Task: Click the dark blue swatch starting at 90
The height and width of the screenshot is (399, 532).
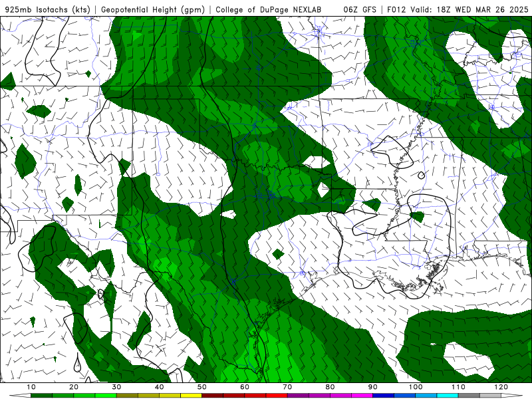Action: (x=384, y=396)
